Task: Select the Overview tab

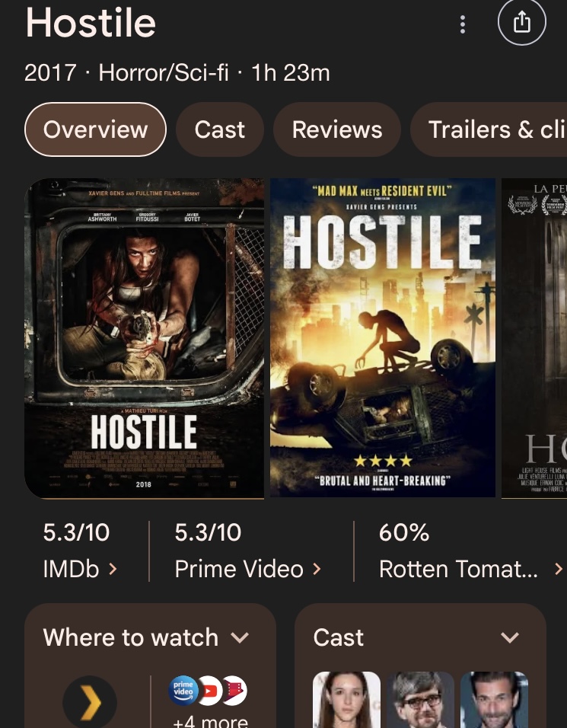Action: pos(95,129)
